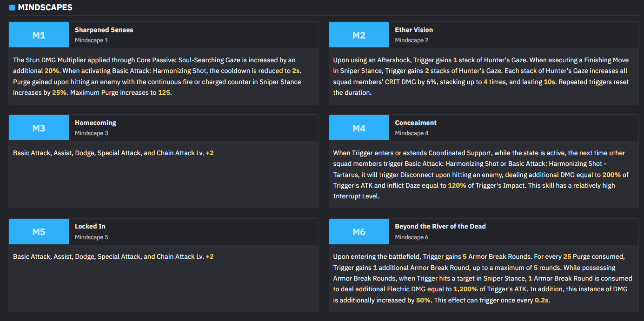Click the +2 value in Homecoming description
The image size is (644, 321).
pos(210,153)
